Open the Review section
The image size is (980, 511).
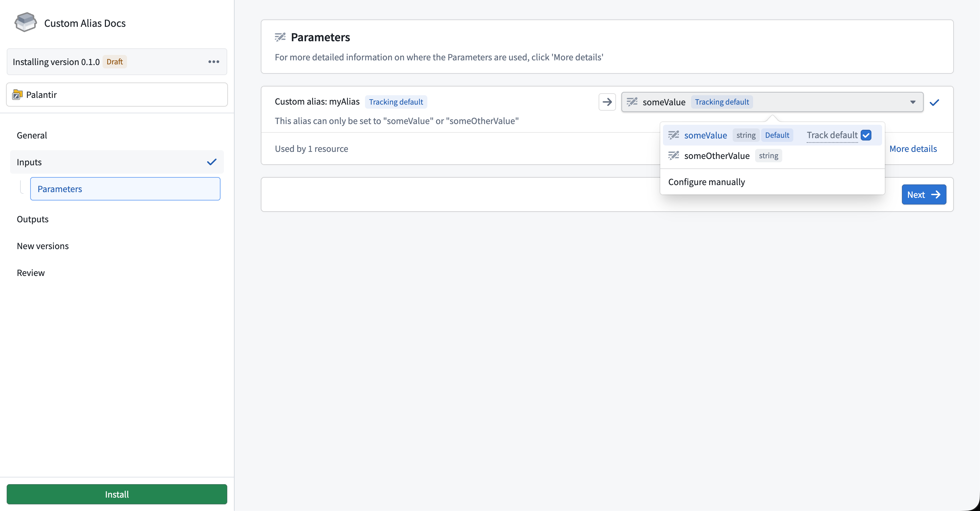point(30,272)
